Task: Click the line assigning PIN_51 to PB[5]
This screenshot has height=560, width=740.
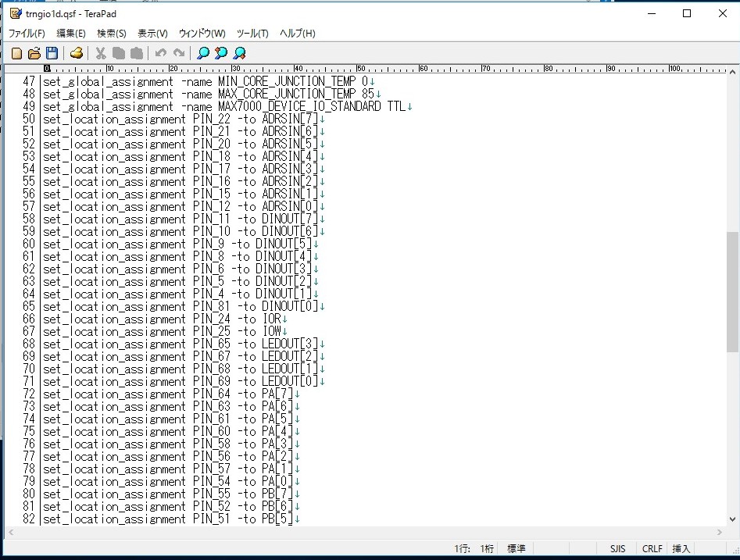Action: (x=169, y=519)
